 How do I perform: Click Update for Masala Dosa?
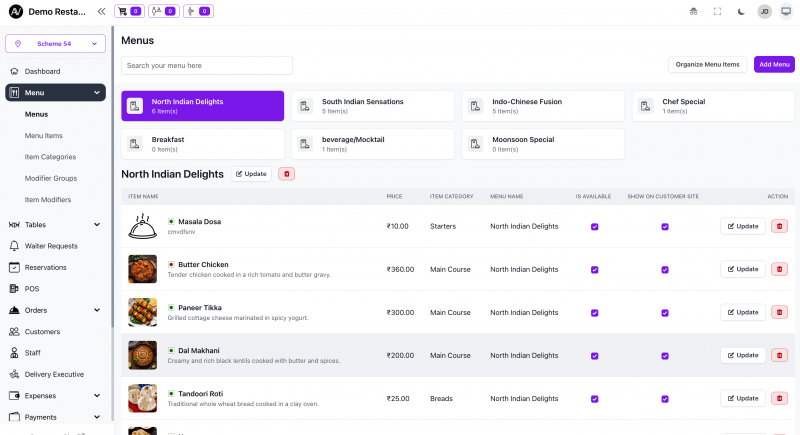(x=743, y=226)
